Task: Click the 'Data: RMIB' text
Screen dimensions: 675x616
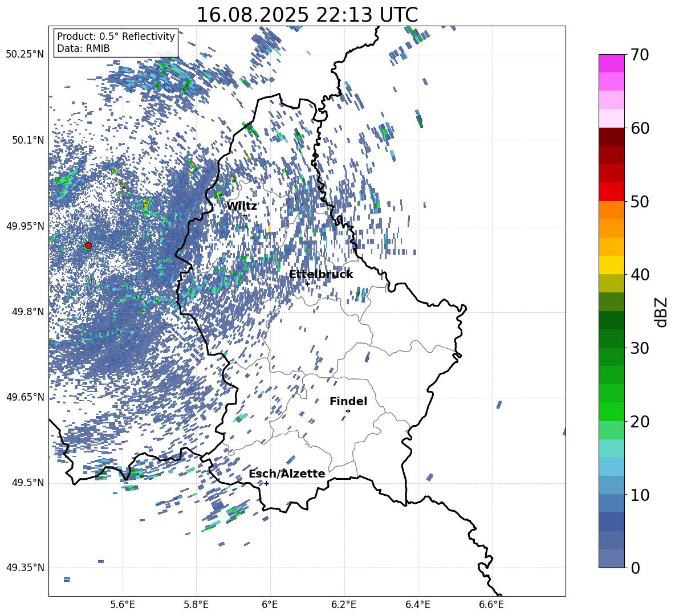Action: tap(83, 48)
